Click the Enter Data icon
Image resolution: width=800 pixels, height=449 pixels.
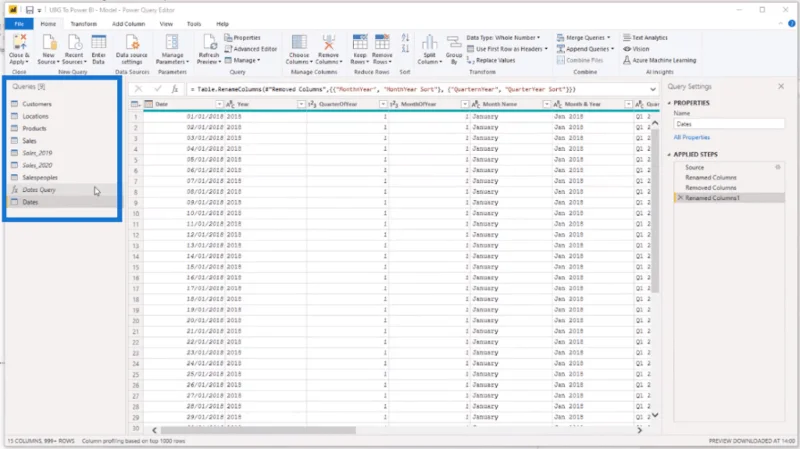click(x=98, y=42)
